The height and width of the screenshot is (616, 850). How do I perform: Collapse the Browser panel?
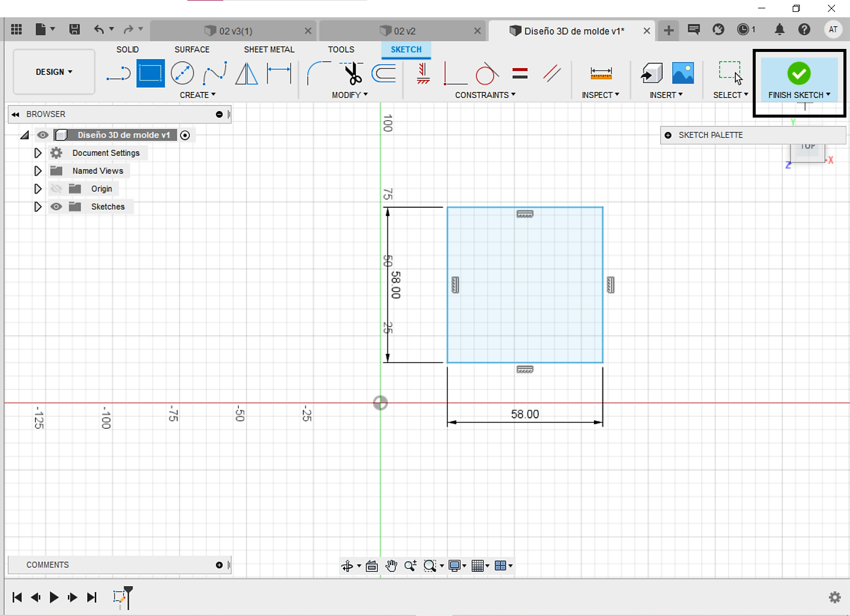tap(16, 114)
